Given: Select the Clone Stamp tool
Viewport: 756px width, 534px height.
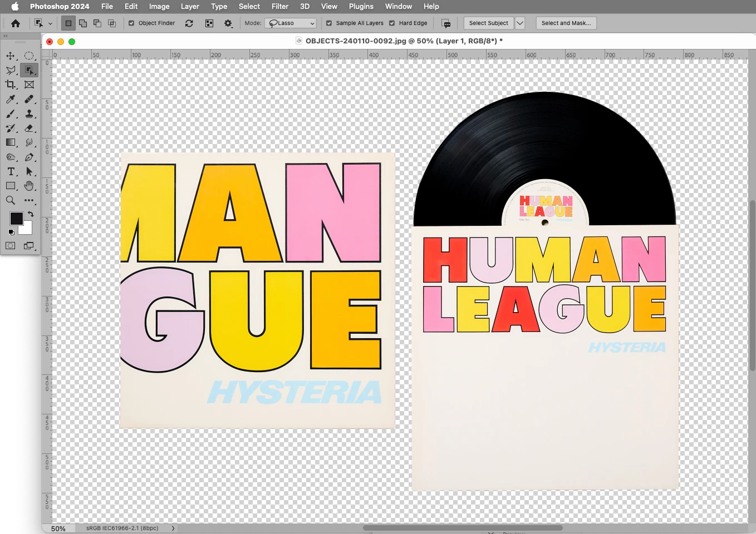Looking at the screenshot, I should coord(29,113).
